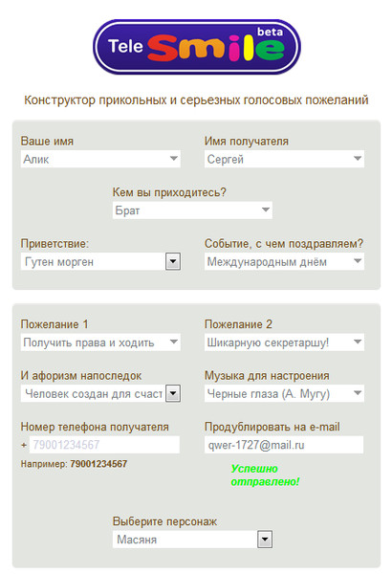This screenshot has width=392, height=574.
Task: Click the 'И афоризм напоследок' arrow button
Action: point(173,393)
